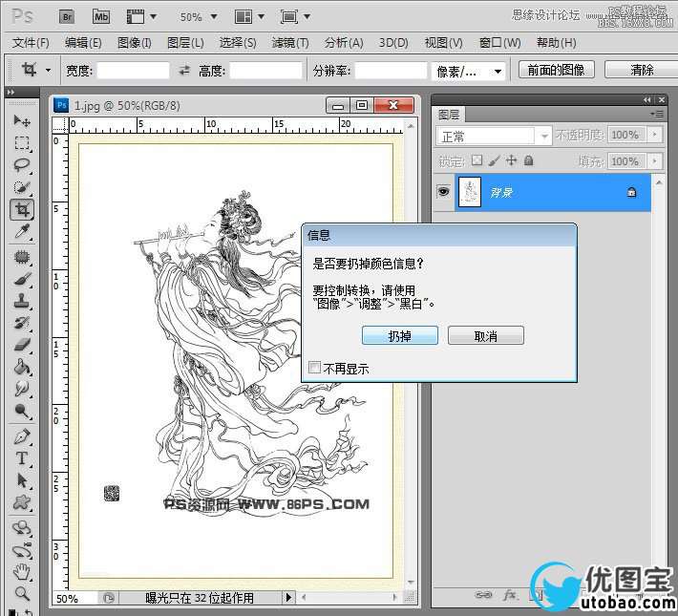Toggle lock transparent pixels in Layers panel
This screenshot has width=678, height=616.
477,161
